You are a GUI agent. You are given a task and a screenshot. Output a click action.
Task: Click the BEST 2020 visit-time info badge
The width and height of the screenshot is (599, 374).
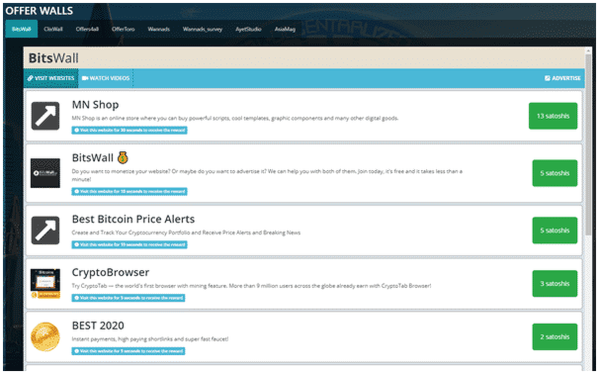click(x=128, y=351)
